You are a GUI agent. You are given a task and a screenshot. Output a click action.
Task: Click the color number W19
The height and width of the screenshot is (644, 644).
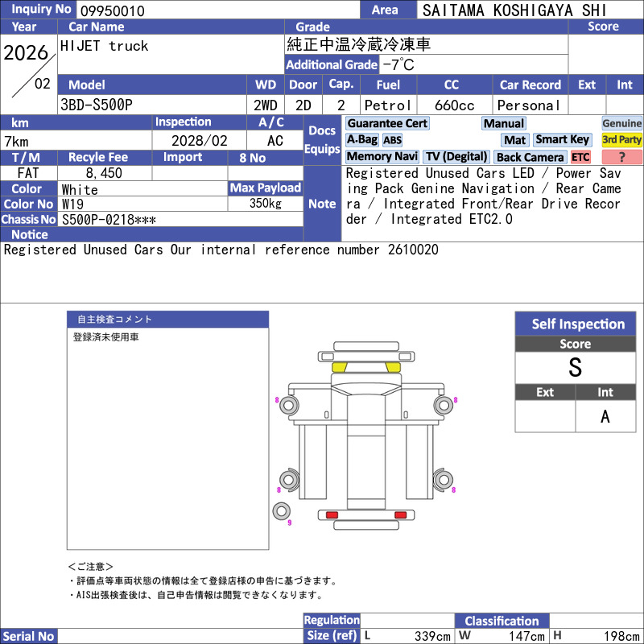[72, 204]
